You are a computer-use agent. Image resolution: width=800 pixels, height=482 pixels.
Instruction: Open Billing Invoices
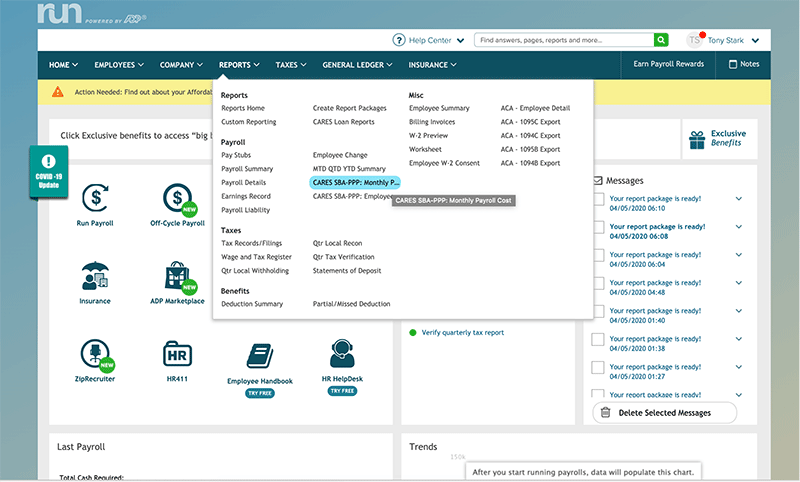432,122
